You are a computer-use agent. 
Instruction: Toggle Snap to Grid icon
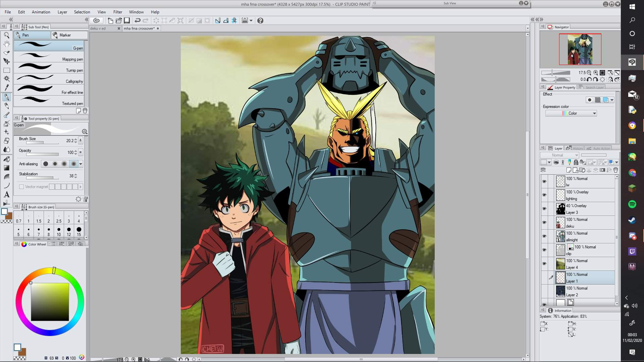tap(234, 21)
